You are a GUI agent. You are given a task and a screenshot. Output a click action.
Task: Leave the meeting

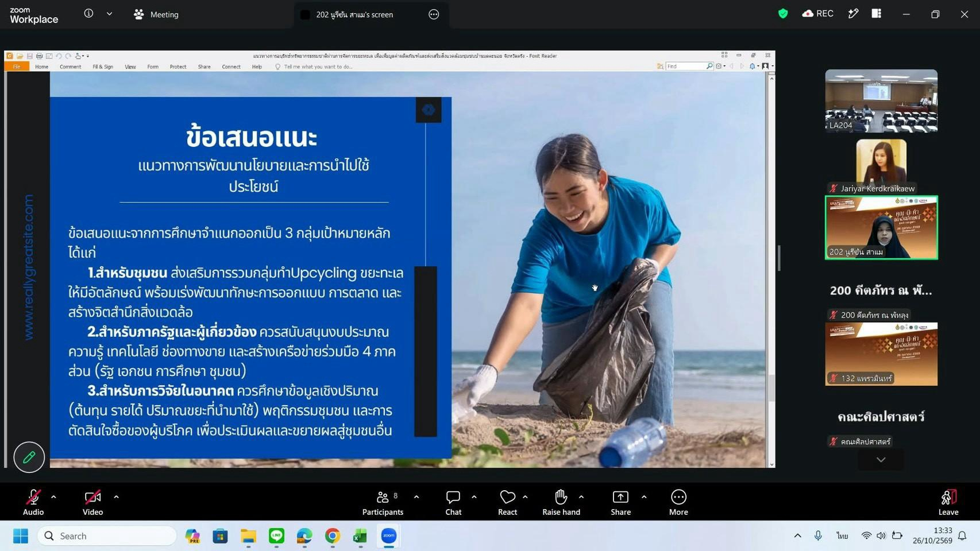click(x=948, y=502)
